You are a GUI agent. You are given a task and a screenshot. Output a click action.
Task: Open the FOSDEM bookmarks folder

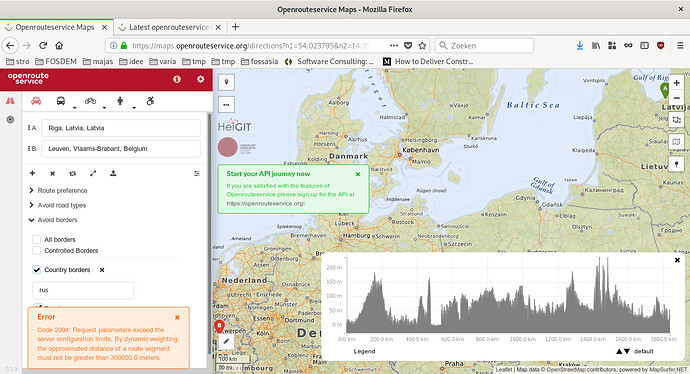point(56,62)
